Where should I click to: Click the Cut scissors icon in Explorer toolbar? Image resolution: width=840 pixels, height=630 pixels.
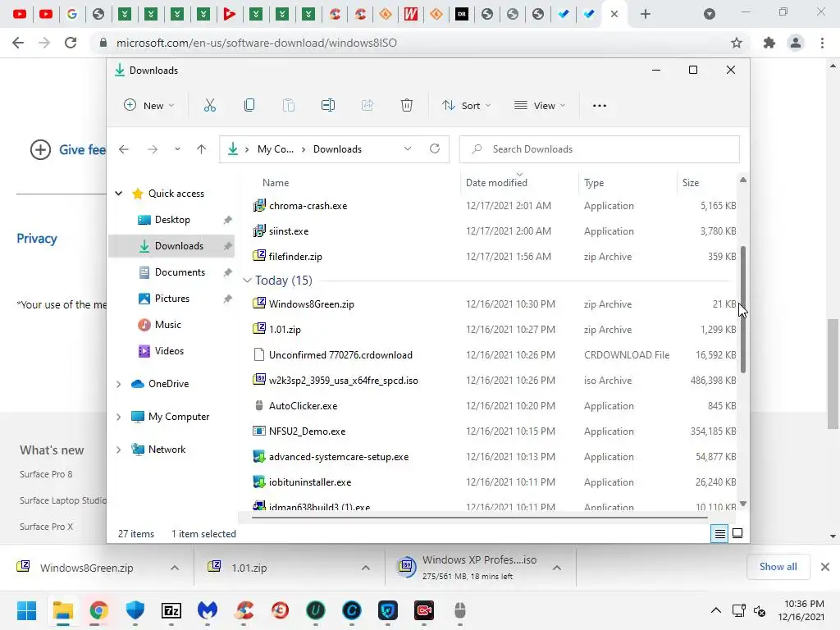point(209,106)
